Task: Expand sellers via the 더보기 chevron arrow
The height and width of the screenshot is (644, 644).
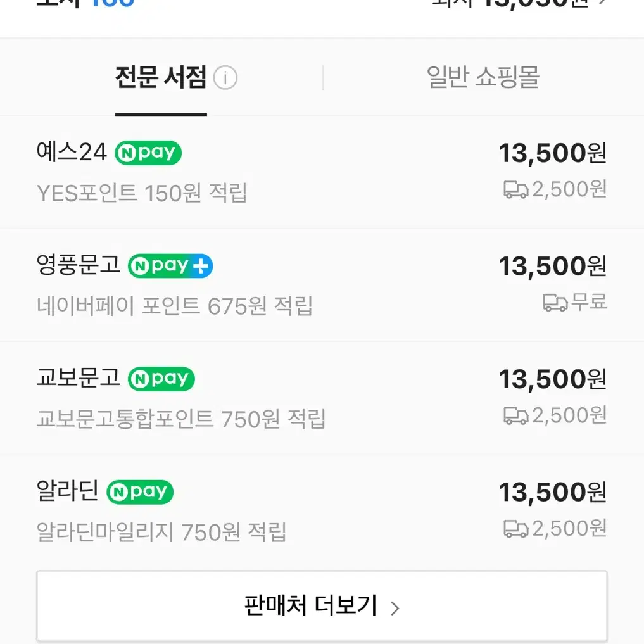Action: point(395,609)
